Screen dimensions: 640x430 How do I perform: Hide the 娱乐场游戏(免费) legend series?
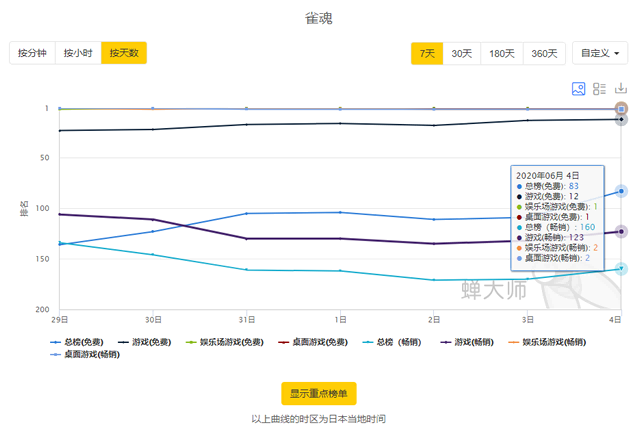(224, 342)
